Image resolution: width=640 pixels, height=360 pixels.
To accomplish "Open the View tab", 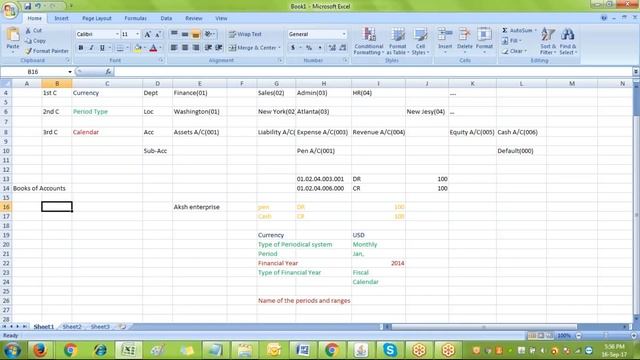I will coord(221,18).
